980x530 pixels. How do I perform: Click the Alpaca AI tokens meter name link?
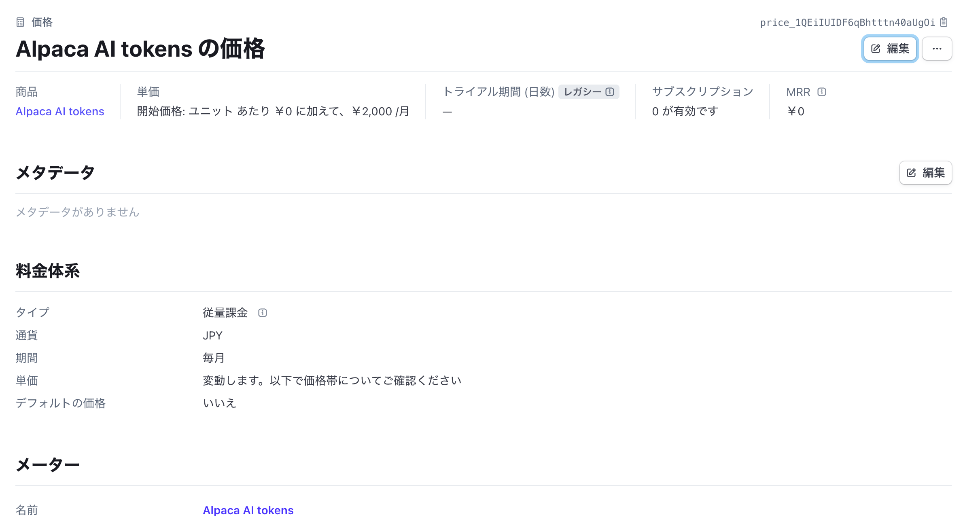pyautogui.click(x=248, y=510)
